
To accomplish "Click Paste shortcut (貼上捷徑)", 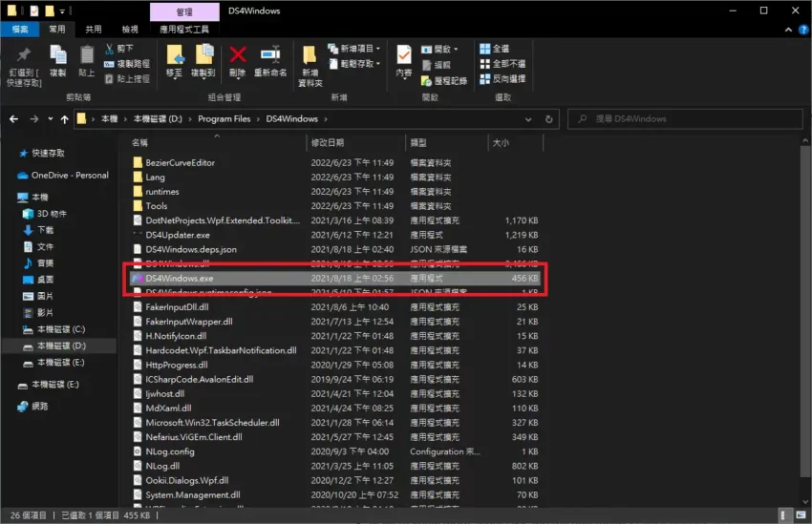I will (127, 78).
